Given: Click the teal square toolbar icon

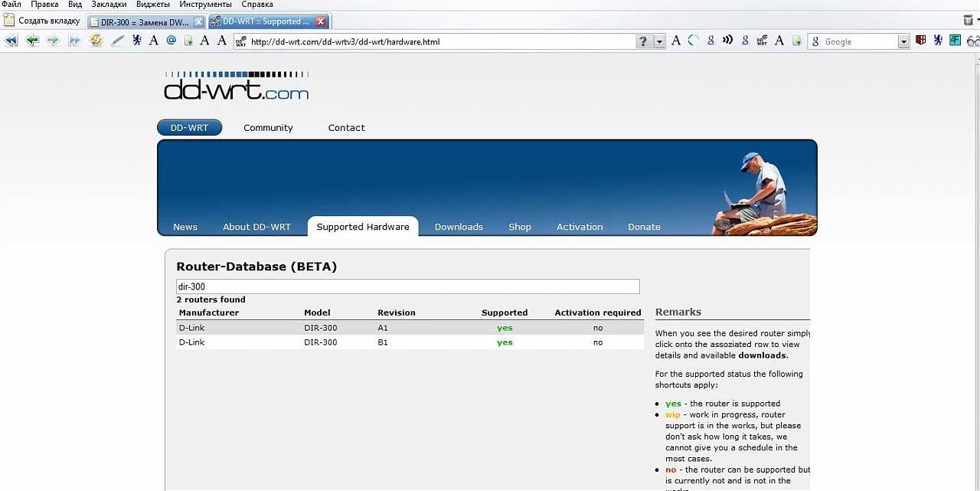Looking at the screenshot, I should coord(955,41).
